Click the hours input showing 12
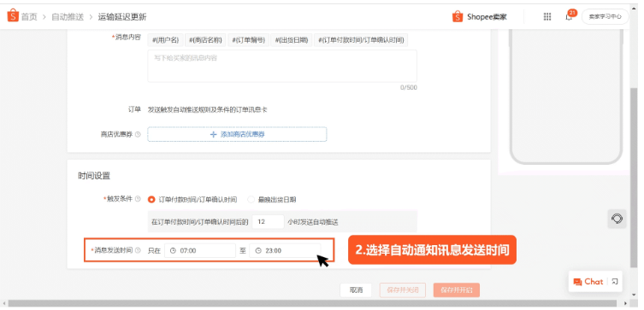Viewport: 644px width, 310px height. click(x=268, y=222)
